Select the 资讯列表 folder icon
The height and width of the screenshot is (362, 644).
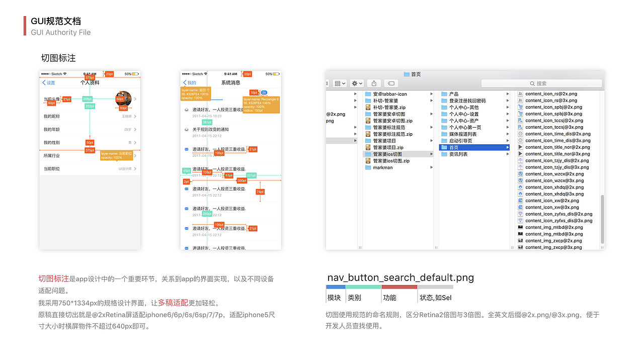pyautogui.click(x=444, y=154)
